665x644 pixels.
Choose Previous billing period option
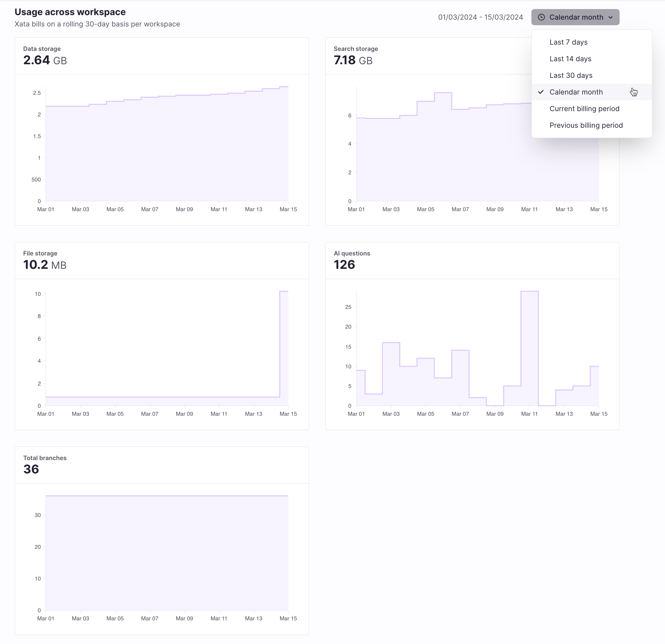click(586, 125)
